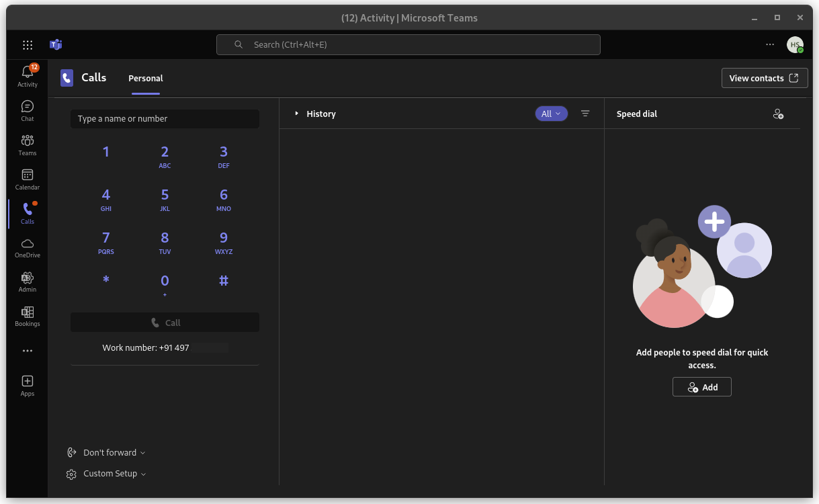Viewport: 819px width, 504px height.
Task: Dial 5 JKL on the keypad
Action: (165, 199)
